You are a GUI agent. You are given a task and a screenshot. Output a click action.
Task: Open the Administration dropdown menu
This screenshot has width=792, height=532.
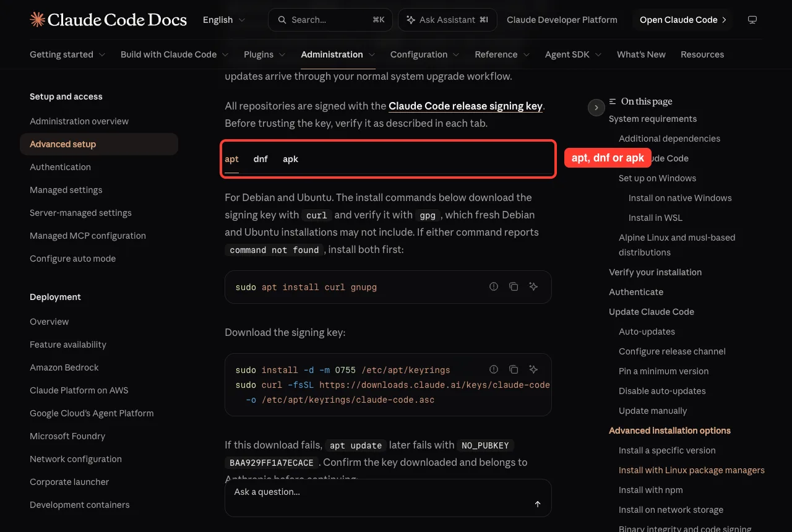point(338,54)
